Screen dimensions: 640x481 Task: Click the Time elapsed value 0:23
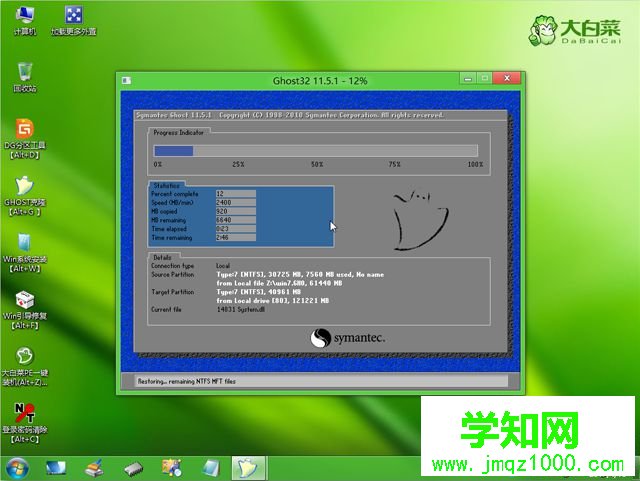pos(236,229)
